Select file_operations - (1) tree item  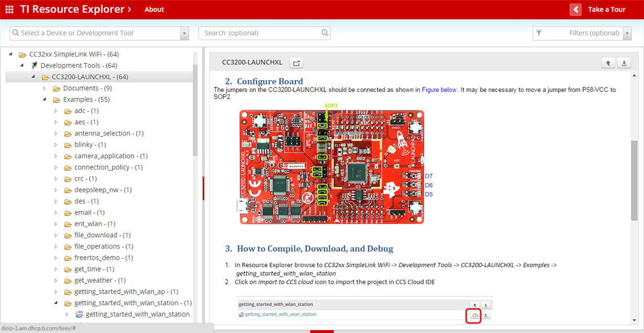104,247
